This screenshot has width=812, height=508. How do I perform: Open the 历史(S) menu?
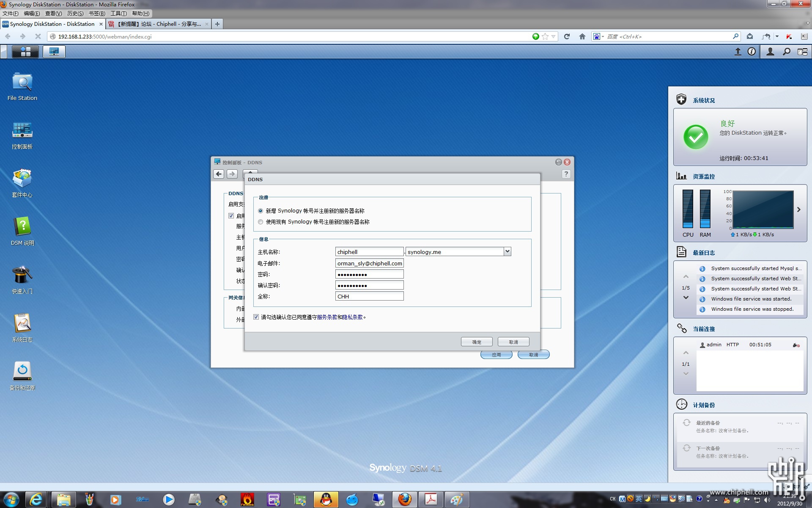point(75,14)
